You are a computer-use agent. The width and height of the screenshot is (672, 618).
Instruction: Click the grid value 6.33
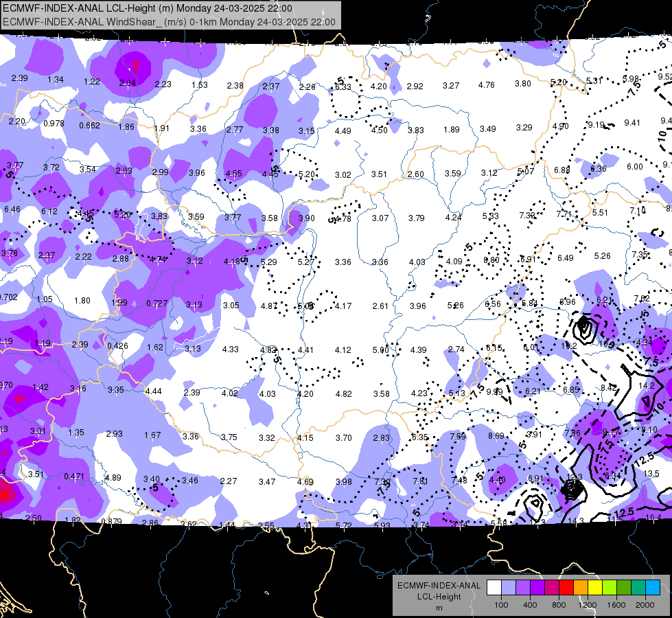343,87
